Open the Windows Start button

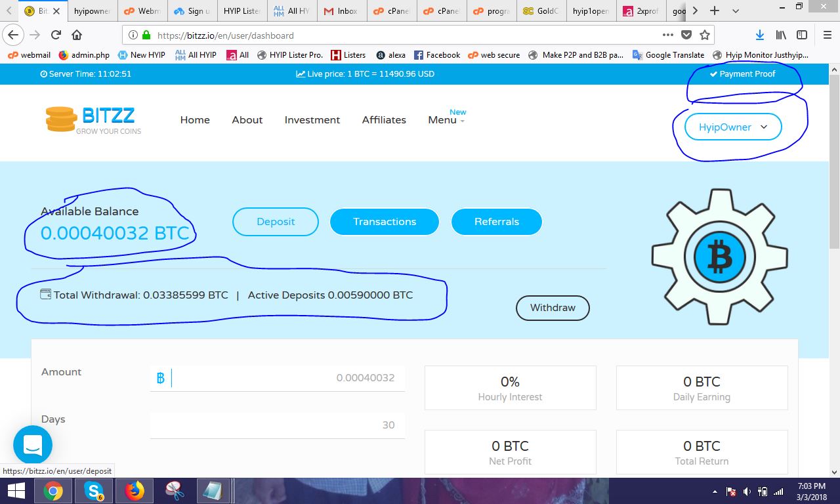point(16,491)
